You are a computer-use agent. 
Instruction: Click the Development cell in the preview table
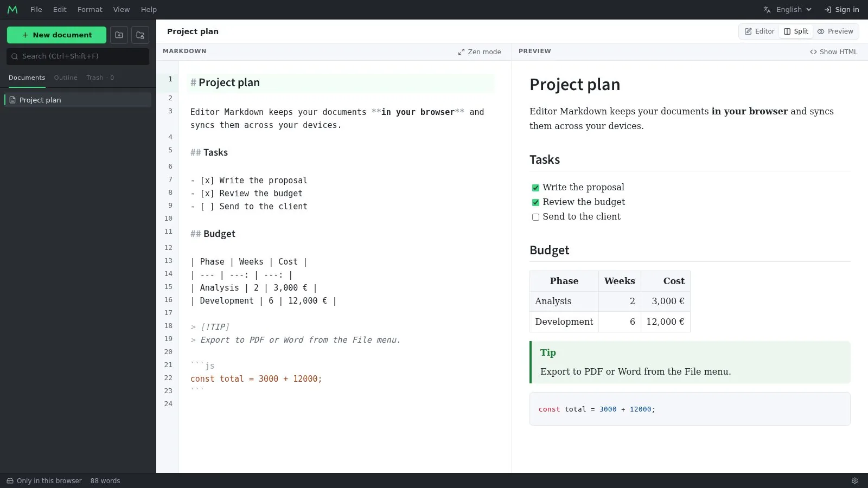[564, 322]
